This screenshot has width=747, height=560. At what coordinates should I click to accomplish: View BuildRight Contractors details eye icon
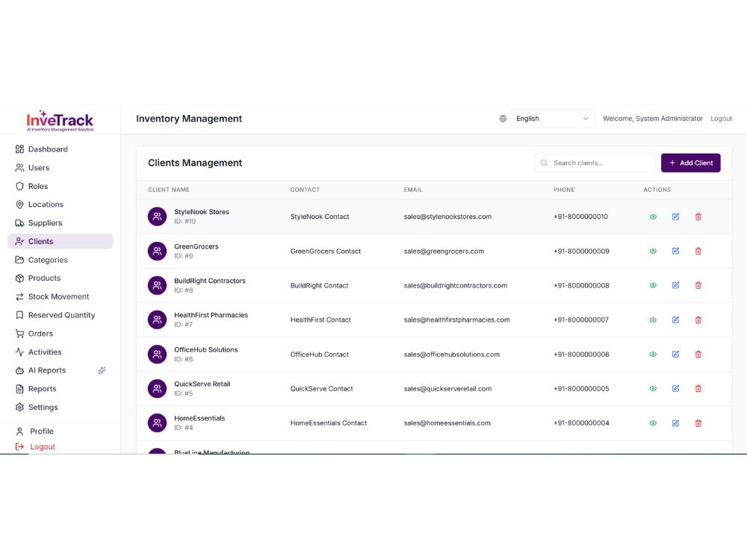click(x=653, y=285)
